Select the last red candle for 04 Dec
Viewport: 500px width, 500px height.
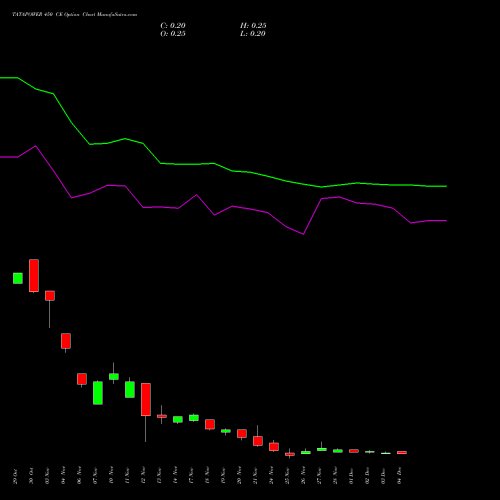[x=402, y=453]
